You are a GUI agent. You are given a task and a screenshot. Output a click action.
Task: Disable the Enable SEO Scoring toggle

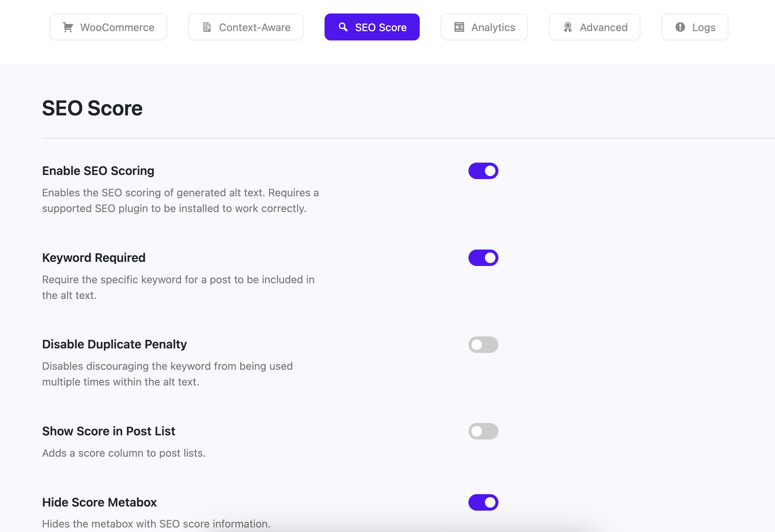pyautogui.click(x=483, y=171)
